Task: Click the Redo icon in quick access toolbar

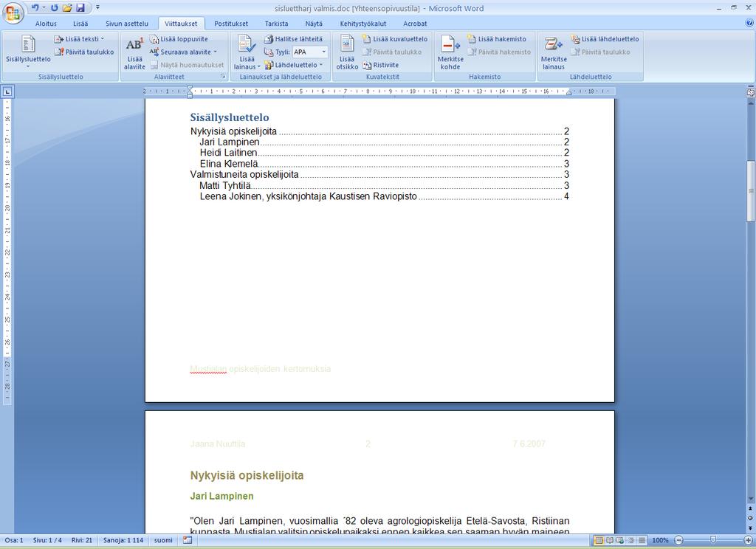Action: [x=54, y=7]
